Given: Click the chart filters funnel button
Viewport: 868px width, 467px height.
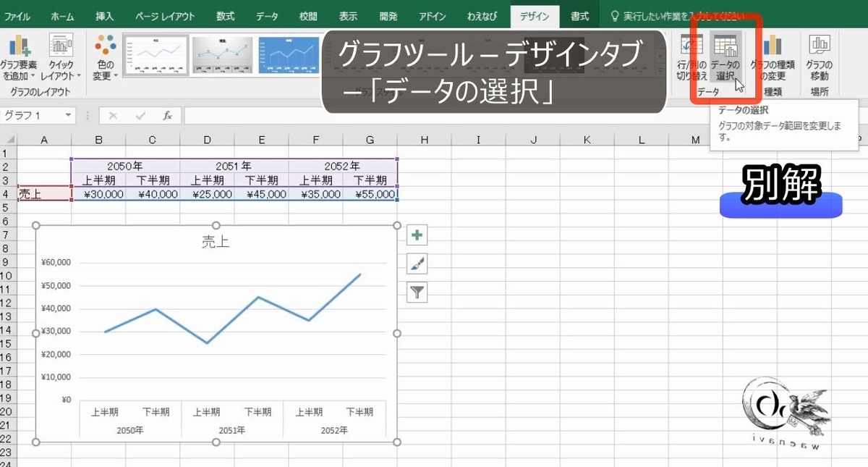Looking at the screenshot, I should point(417,292).
